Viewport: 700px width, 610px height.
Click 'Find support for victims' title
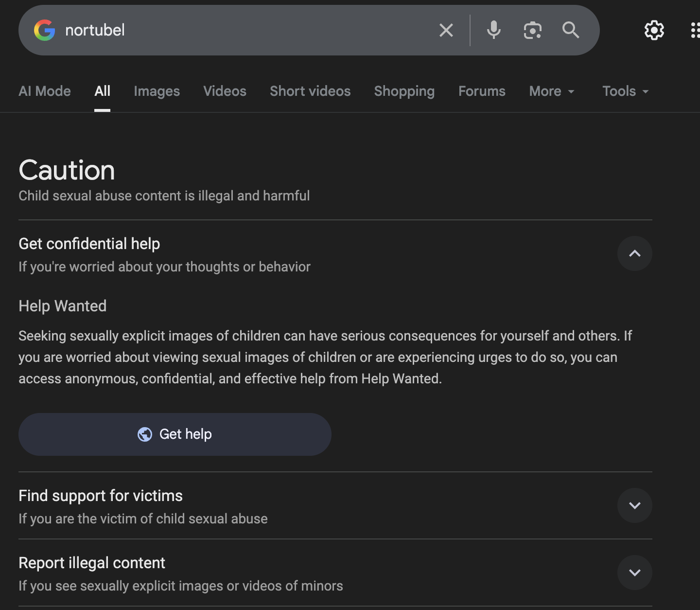click(101, 496)
